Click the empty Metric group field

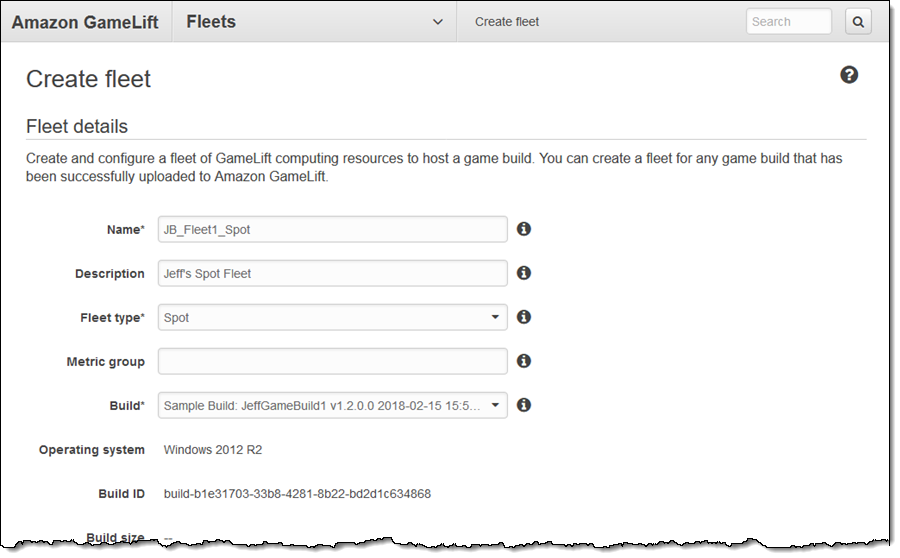click(x=332, y=361)
